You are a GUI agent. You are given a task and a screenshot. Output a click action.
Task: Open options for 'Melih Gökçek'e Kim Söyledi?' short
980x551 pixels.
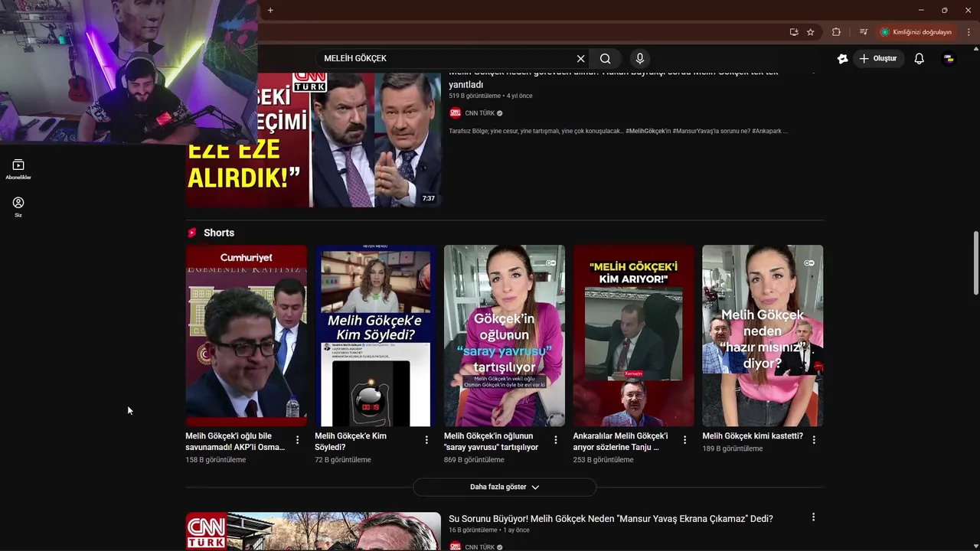click(426, 440)
